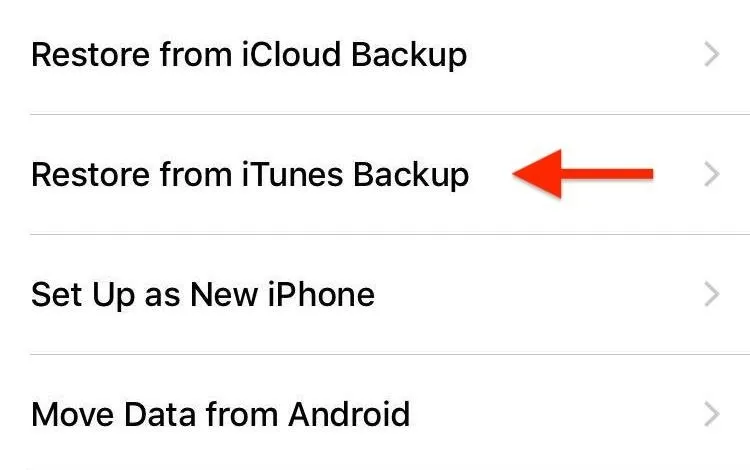
Task: Tap the chevron on the Set Up as New iPhone row
Action: click(712, 295)
